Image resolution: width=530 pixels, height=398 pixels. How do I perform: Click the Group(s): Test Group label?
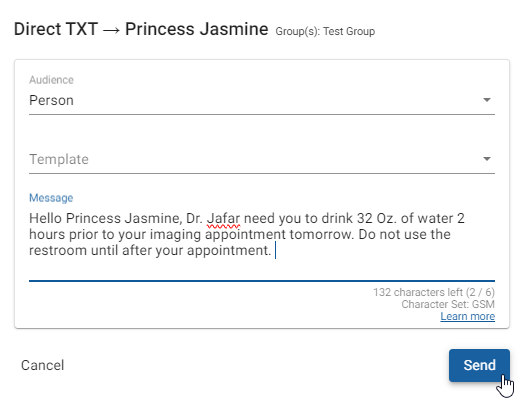click(325, 31)
